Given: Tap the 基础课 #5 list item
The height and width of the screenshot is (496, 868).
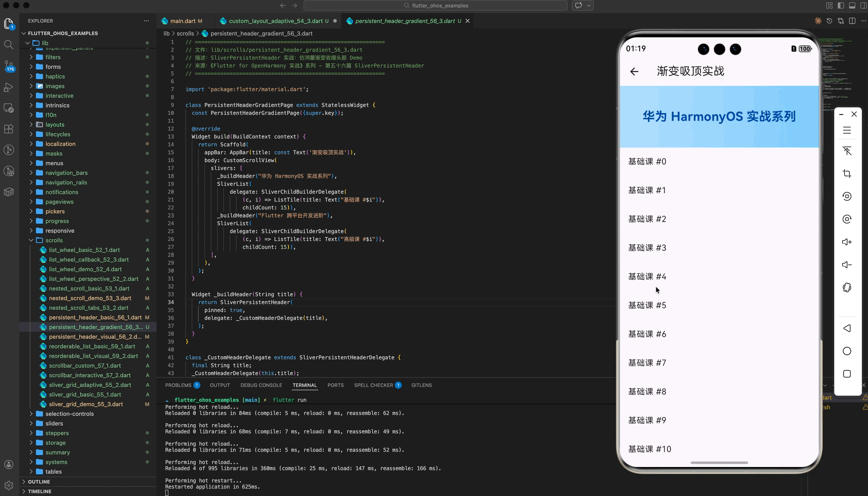Looking at the screenshot, I should 647,305.
